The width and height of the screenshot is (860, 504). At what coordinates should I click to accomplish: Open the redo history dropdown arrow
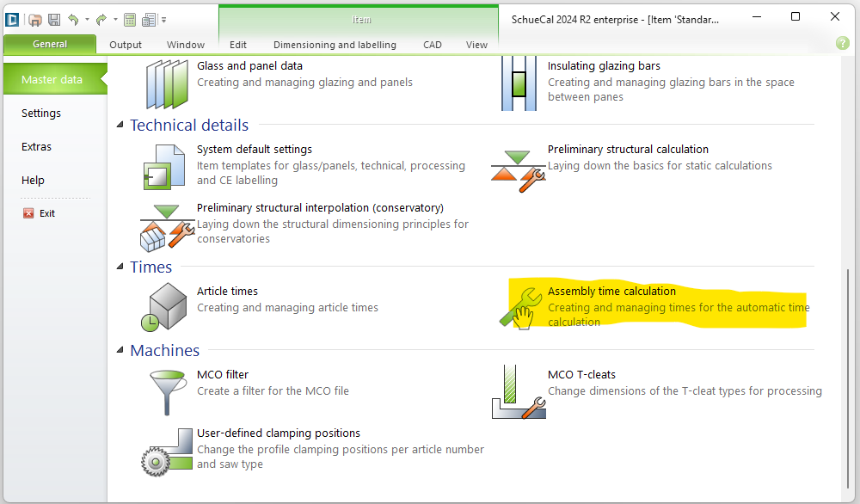[115, 19]
